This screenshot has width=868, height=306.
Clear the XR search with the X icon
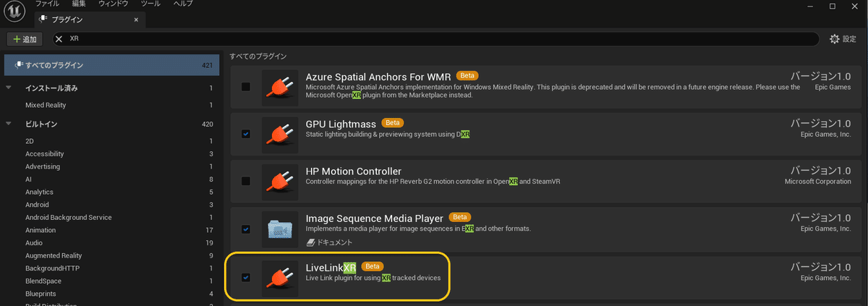[59, 39]
